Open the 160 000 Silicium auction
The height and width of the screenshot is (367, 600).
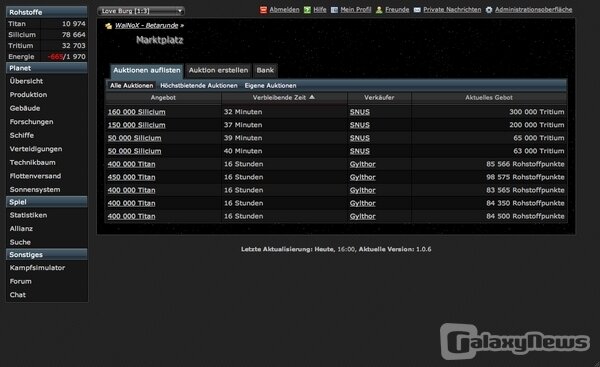point(137,112)
